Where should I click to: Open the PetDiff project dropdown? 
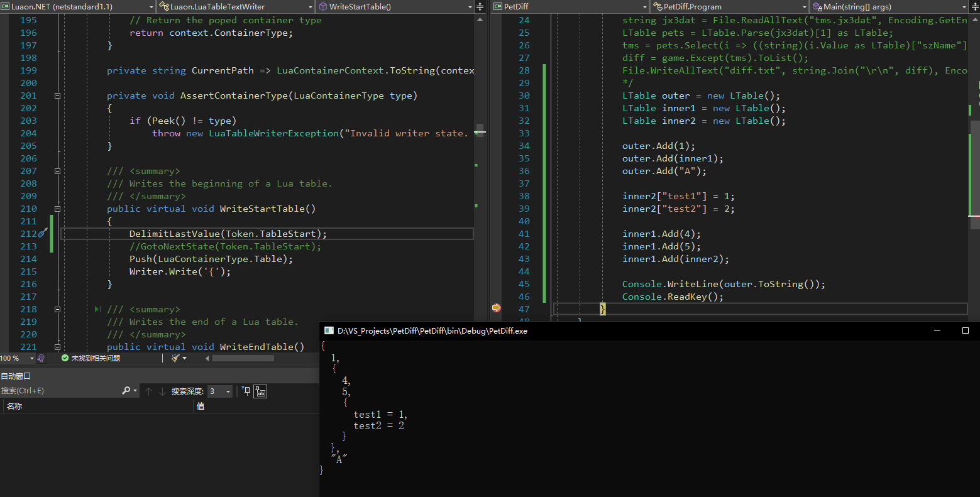click(x=570, y=6)
